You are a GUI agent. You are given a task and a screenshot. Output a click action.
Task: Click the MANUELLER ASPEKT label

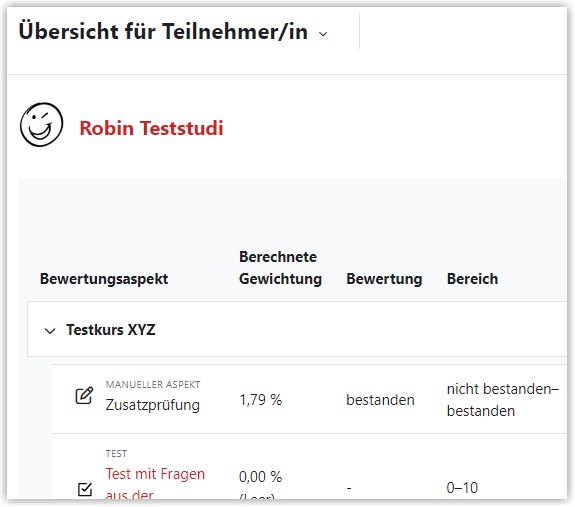pyautogui.click(x=153, y=385)
